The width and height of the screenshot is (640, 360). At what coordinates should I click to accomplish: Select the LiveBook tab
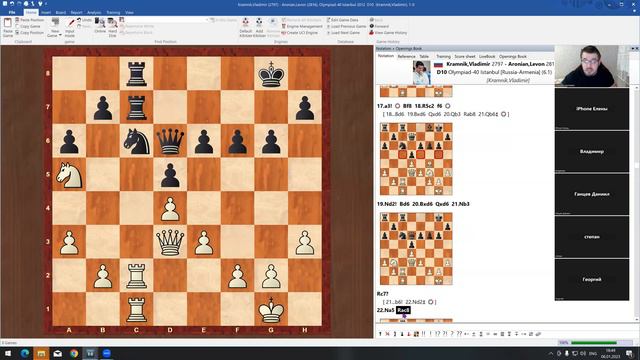click(487, 56)
